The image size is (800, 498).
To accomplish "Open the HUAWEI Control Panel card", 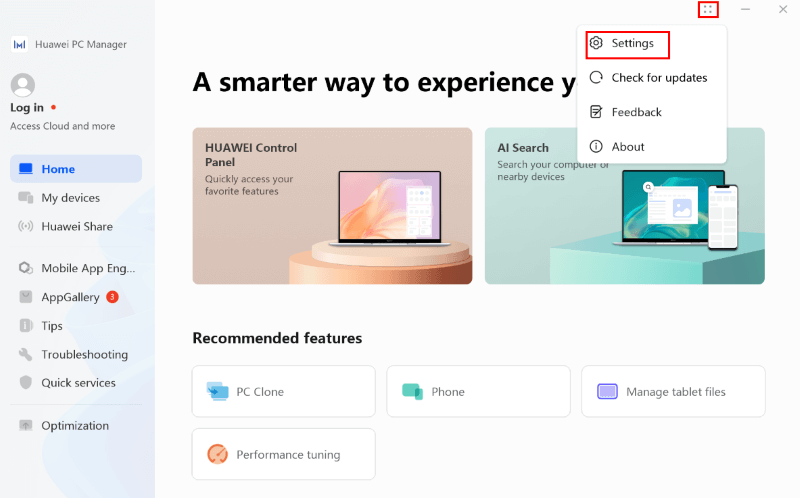I will pos(332,206).
